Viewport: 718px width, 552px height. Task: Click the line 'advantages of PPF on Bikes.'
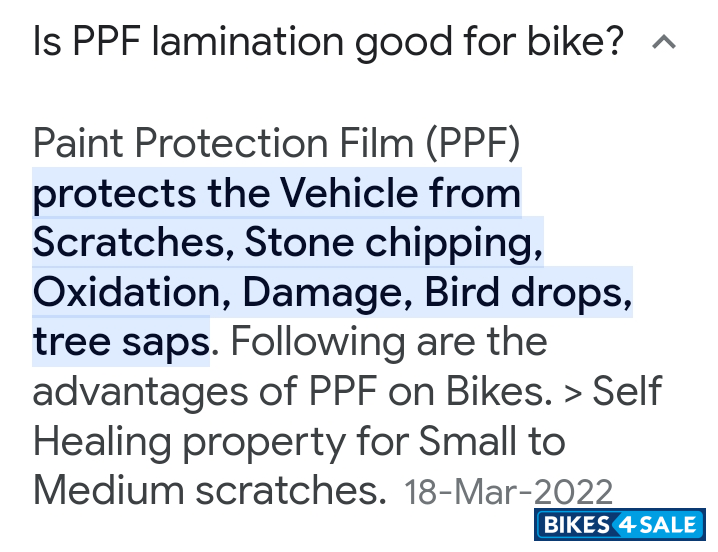tap(293, 391)
